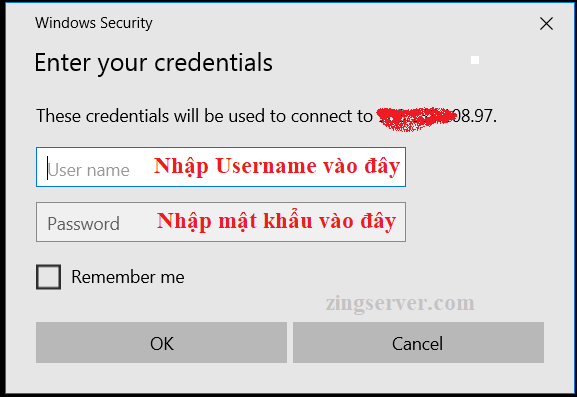Screen dimensions: 577x397
Task: Confirm credentials with the OK button
Action: (161, 343)
